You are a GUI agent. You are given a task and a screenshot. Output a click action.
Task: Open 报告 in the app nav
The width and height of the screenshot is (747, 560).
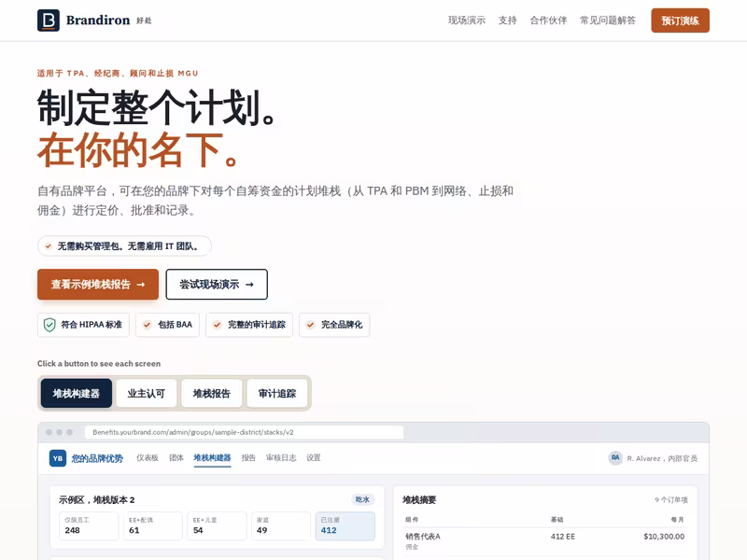[x=248, y=457]
